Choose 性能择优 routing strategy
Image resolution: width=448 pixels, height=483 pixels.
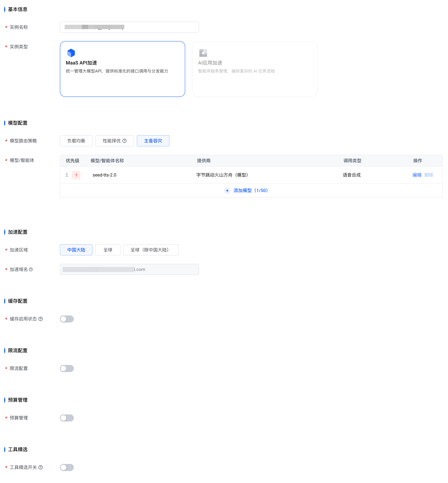tap(115, 141)
